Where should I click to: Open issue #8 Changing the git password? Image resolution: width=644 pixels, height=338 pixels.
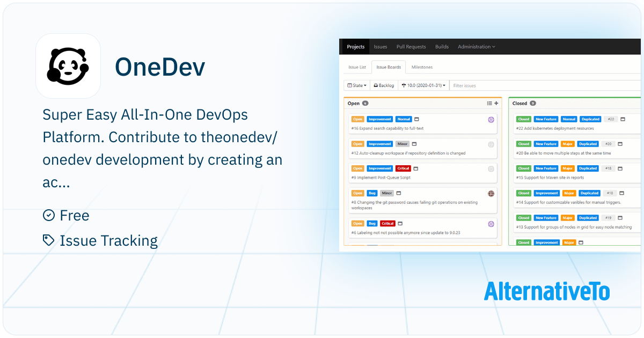414,205
